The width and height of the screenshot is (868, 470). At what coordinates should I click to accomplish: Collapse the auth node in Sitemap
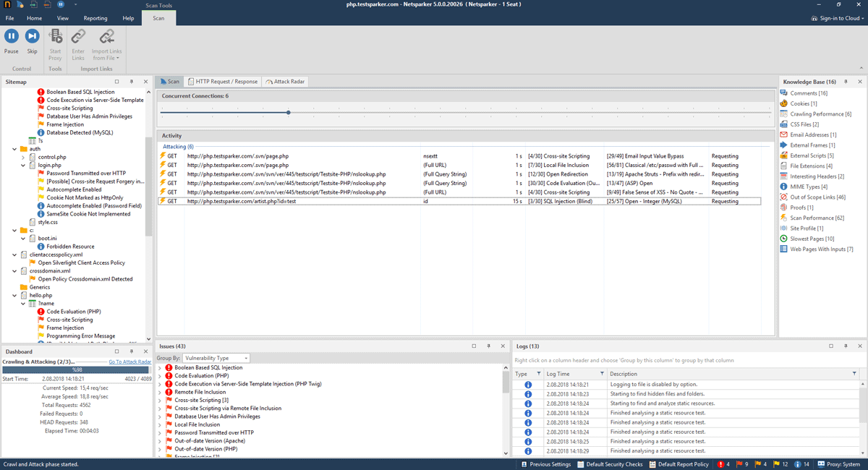(16, 148)
